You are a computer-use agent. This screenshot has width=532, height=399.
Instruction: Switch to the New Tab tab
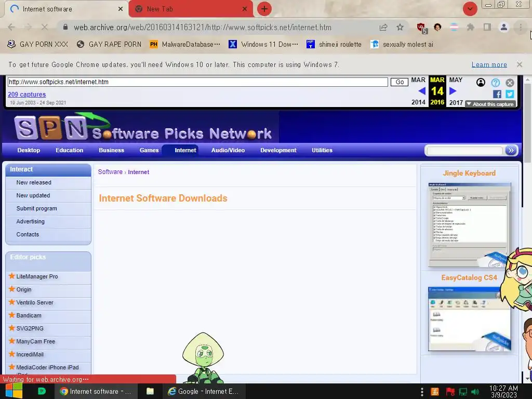[x=191, y=9]
